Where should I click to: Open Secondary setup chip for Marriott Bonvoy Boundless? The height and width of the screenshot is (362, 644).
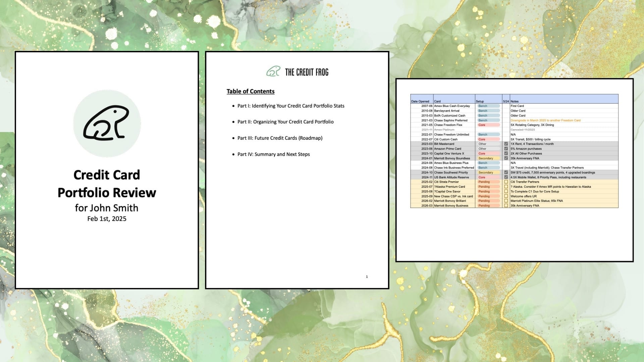point(488,158)
